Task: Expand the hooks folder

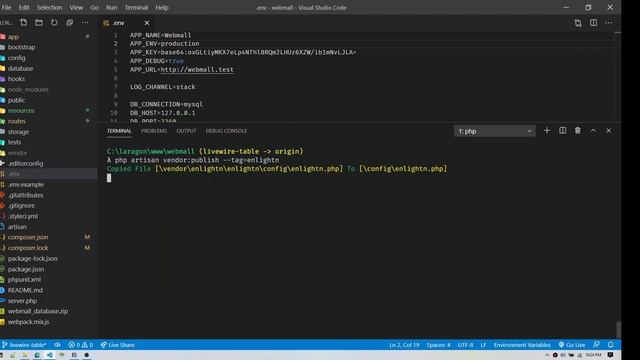Action: (x=48, y=79)
